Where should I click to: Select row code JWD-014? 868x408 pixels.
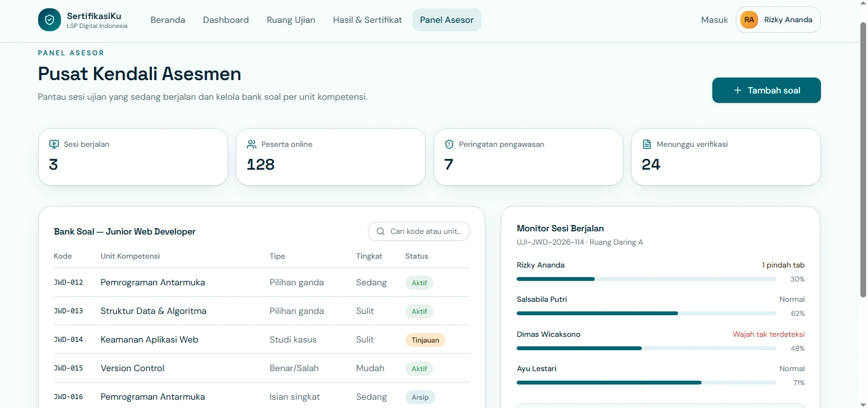pos(69,339)
